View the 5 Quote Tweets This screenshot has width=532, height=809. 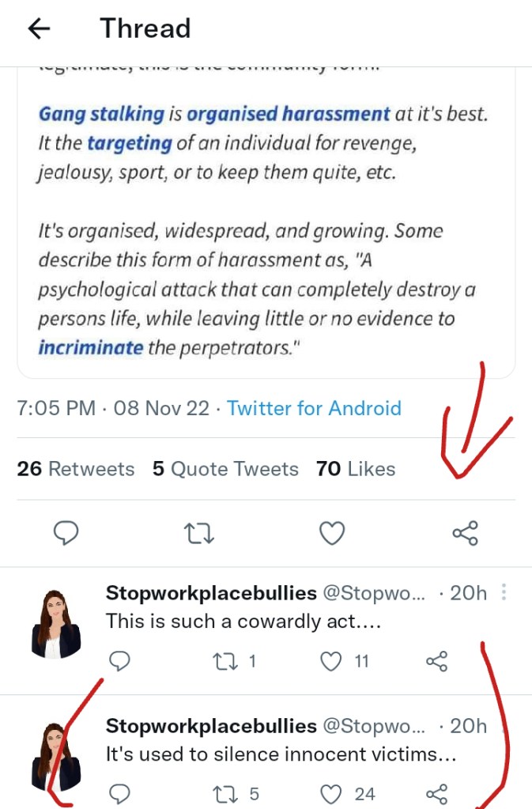225,469
